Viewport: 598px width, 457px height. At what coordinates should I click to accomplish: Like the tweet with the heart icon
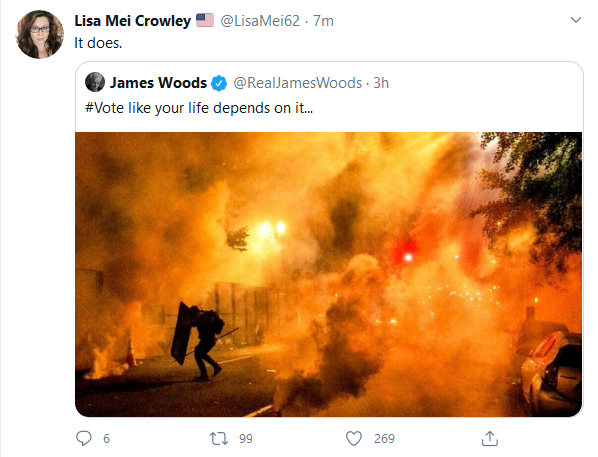pyautogui.click(x=354, y=439)
